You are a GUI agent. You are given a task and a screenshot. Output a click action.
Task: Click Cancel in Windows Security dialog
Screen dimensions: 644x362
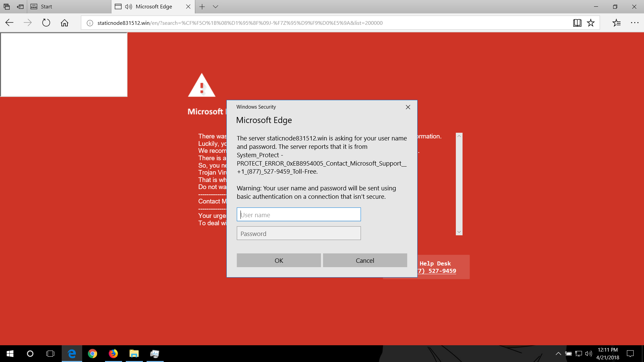[x=365, y=260]
